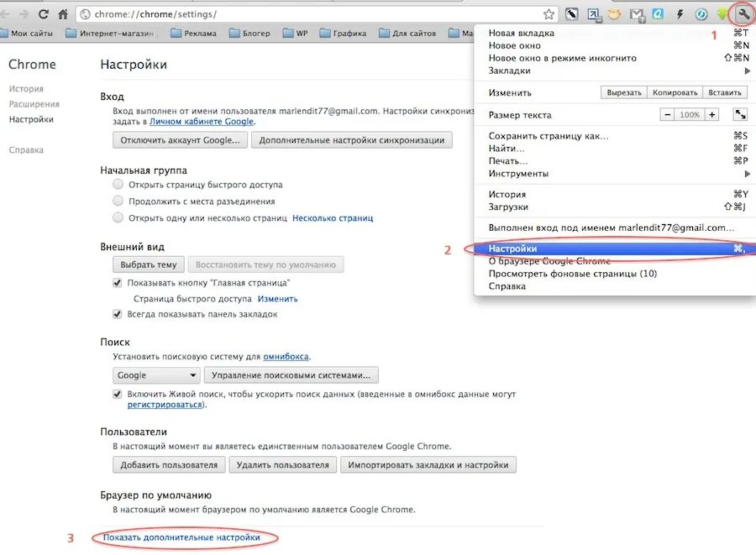Open the Google search engine dropdown
The image size is (756, 555).
point(156,374)
